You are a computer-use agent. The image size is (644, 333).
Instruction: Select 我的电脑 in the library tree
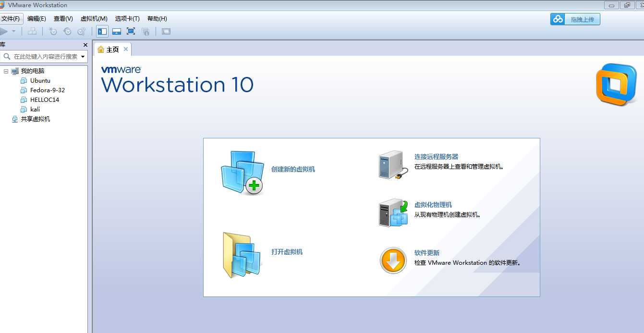(33, 71)
